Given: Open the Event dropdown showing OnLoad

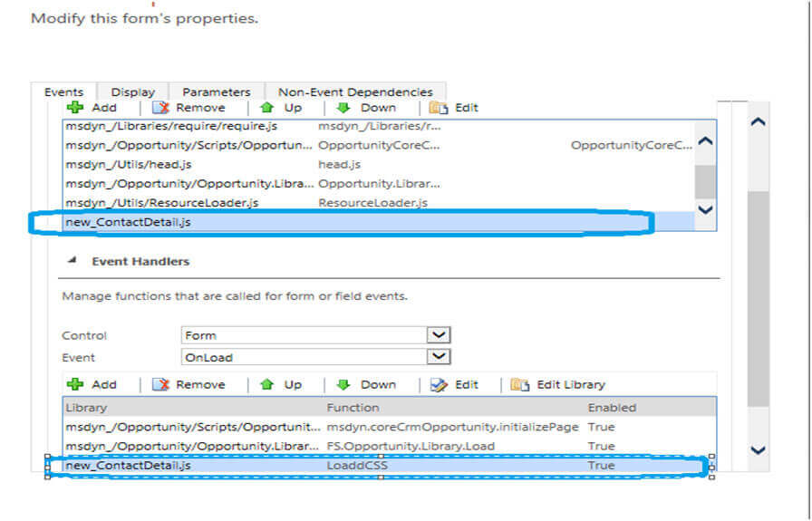Looking at the screenshot, I should click(x=439, y=357).
